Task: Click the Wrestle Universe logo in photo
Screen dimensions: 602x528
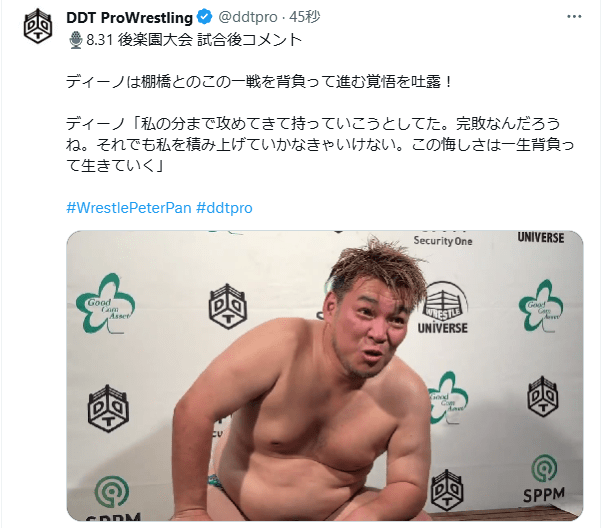Action: [443, 307]
